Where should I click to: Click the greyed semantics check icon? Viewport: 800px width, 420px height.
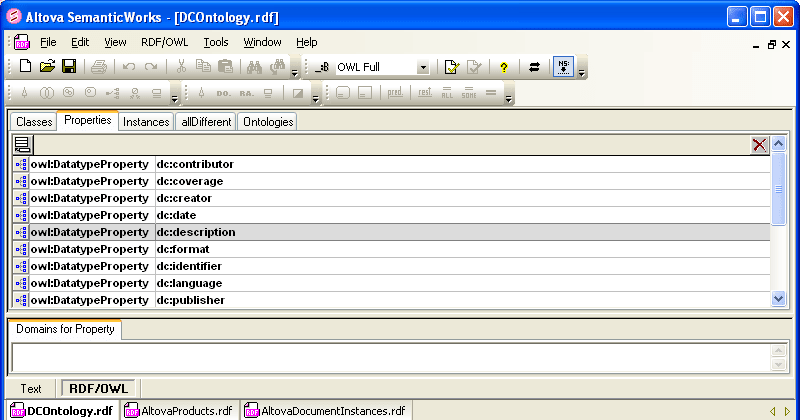474,66
